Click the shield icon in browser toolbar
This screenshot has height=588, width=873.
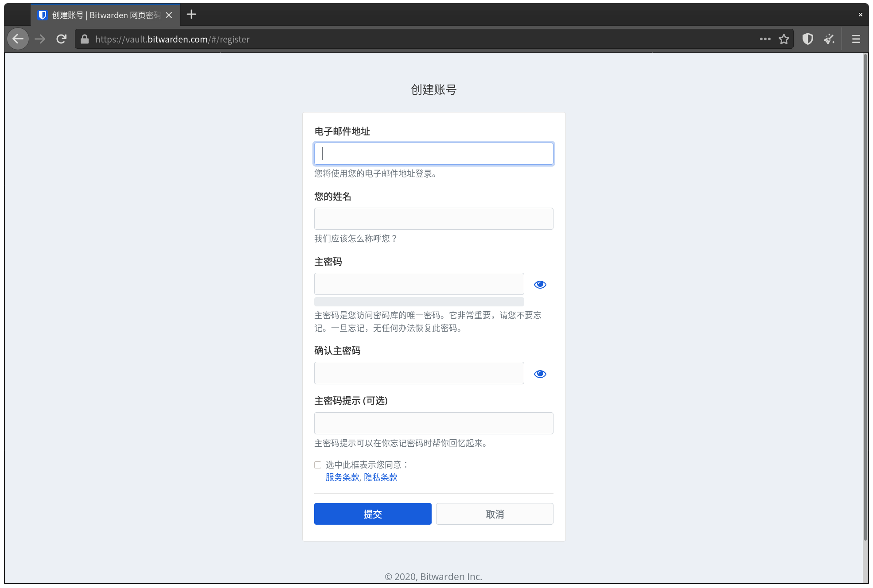click(808, 39)
